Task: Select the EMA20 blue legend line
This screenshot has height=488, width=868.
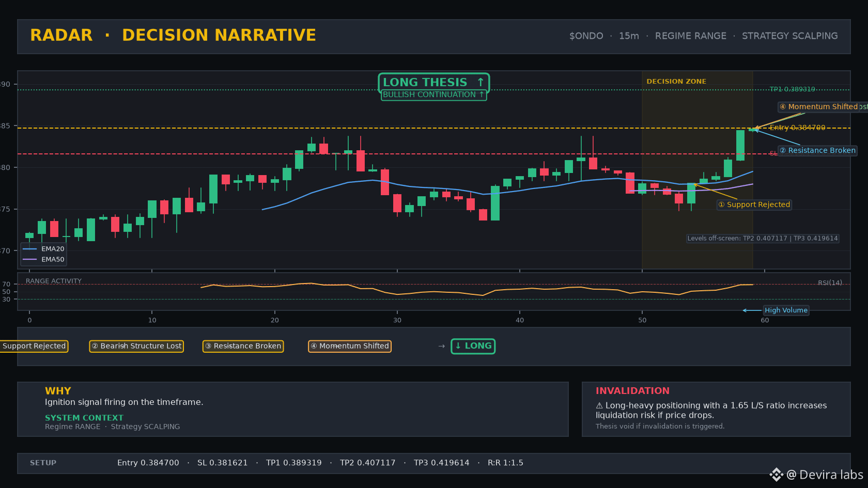Action: (29, 249)
